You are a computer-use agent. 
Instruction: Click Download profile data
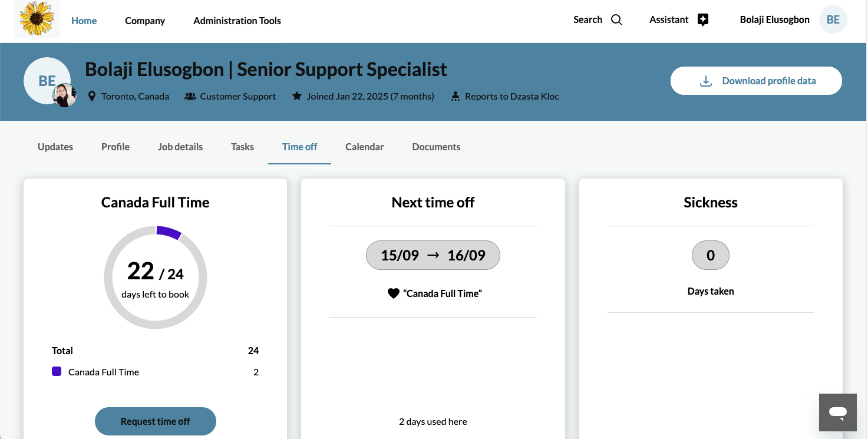[x=768, y=81]
